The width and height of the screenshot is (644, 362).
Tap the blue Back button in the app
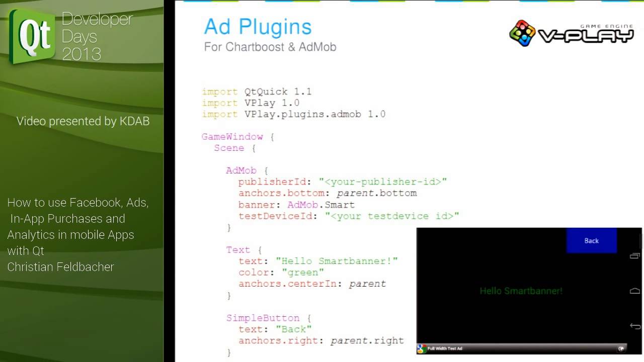pyautogui.click(x=591, y=240)
